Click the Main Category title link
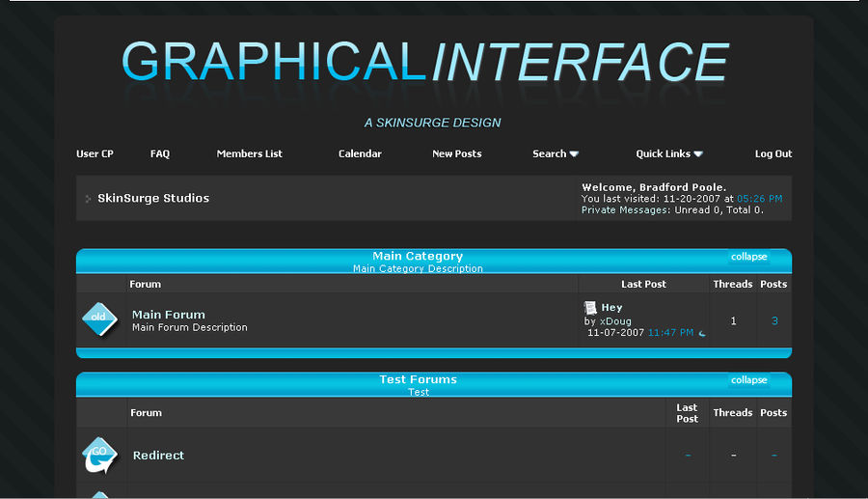Screen dimensions: 868x499 click(418, 256)
